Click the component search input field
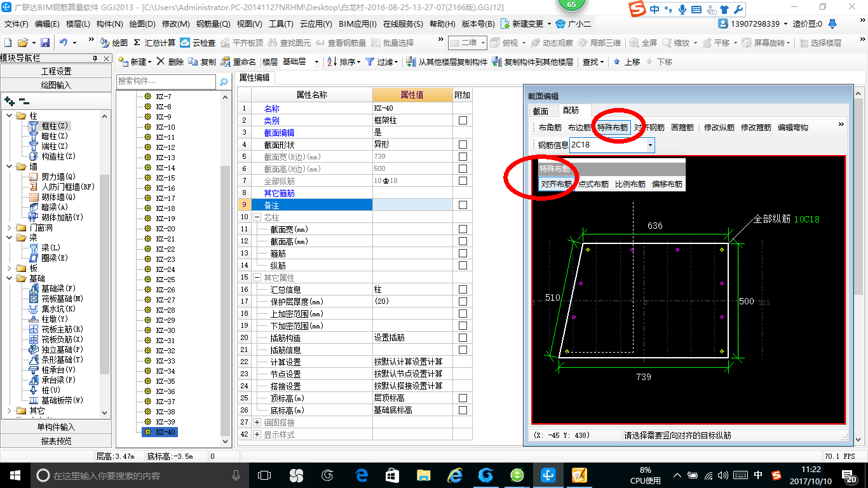Image resolution: width=868 pixels, height=488 pixels. click(166, 81)
